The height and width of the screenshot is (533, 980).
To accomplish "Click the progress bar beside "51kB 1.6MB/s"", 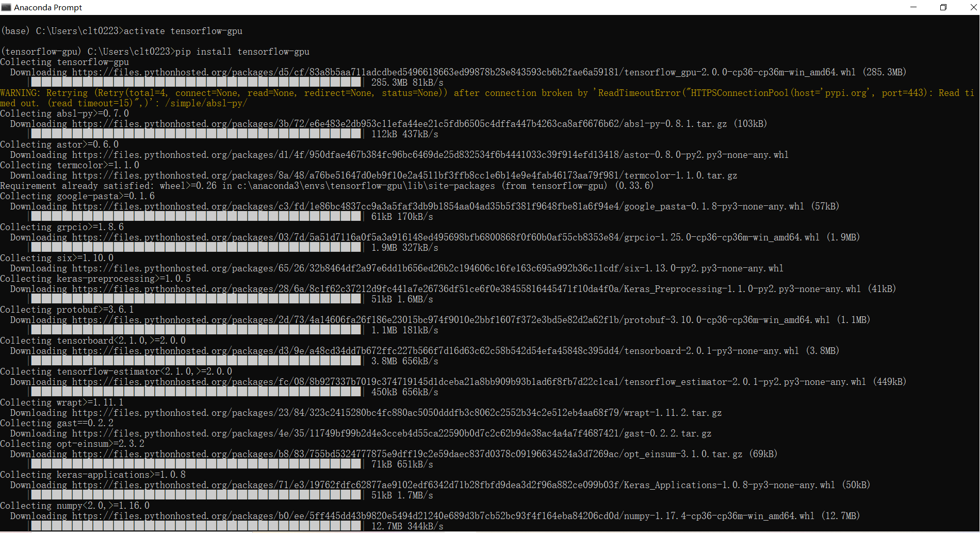I will (x=196, y=299).
